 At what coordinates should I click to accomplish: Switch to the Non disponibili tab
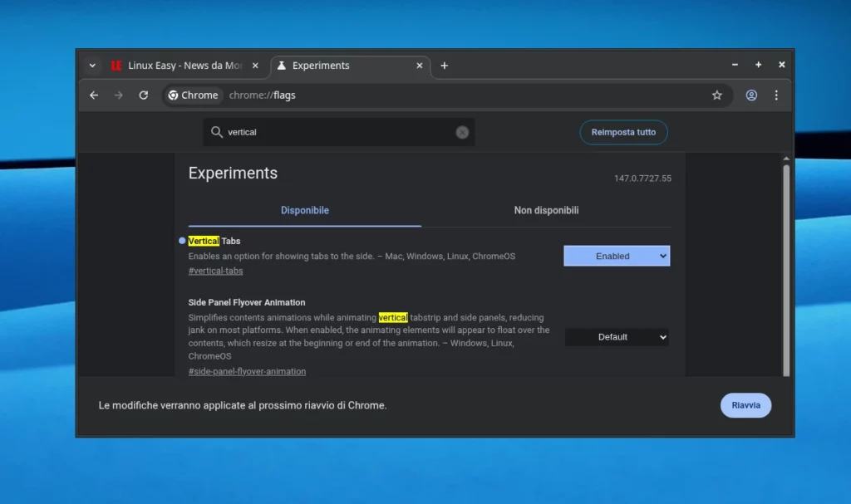point(546,211)
